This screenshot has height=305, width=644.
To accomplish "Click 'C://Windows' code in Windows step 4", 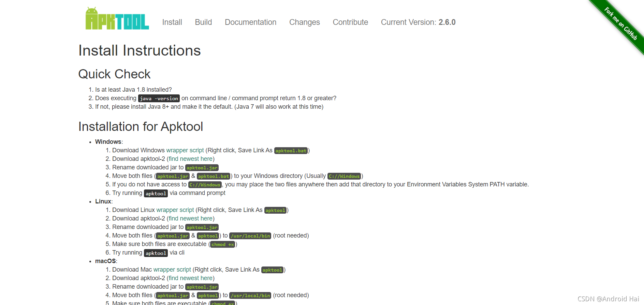I will (345, 176).
